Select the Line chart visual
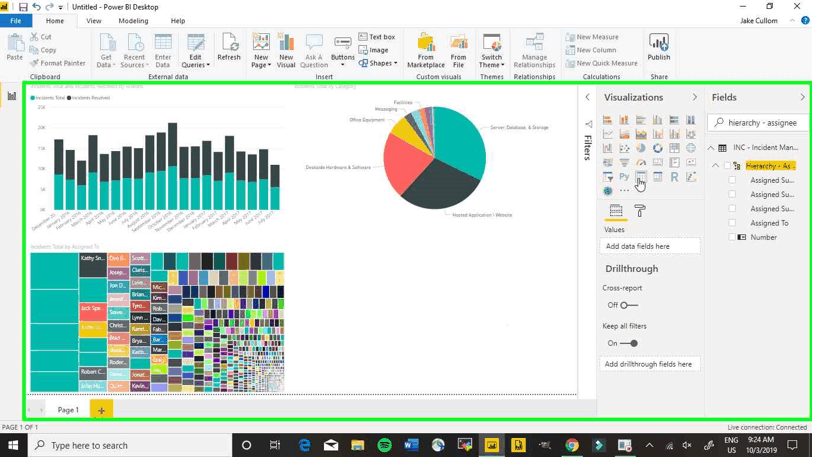Screen dimensions: 814x459 click(607, 134)
